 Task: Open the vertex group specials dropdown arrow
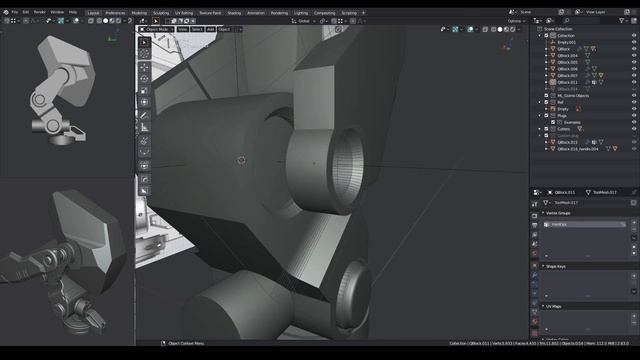634,238
